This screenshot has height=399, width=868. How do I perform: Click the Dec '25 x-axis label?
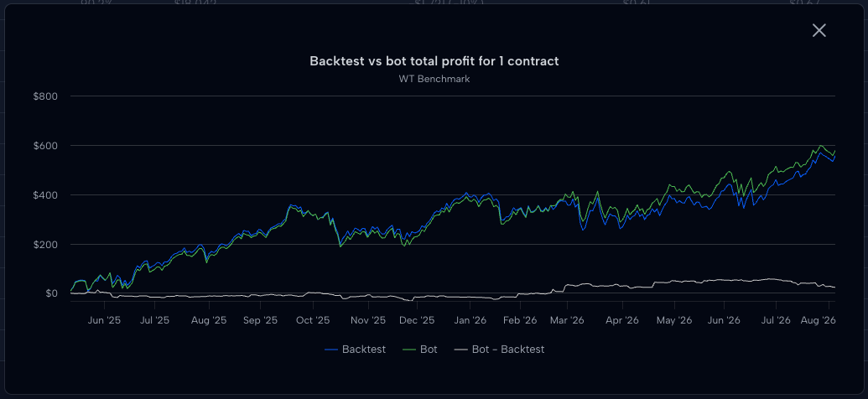[x=417, y=320]
